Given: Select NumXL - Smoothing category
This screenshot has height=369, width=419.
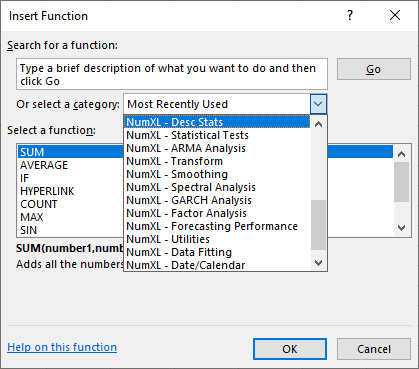Looking at the screenshot, I should point(218,174).
